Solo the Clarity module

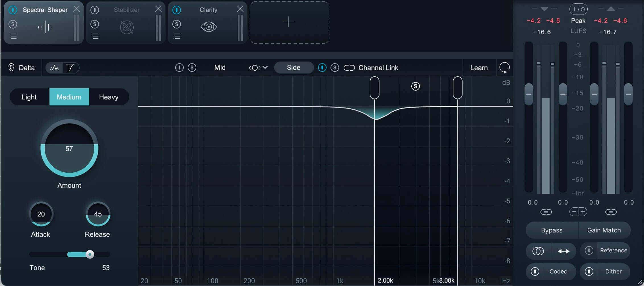pos(177,24)
